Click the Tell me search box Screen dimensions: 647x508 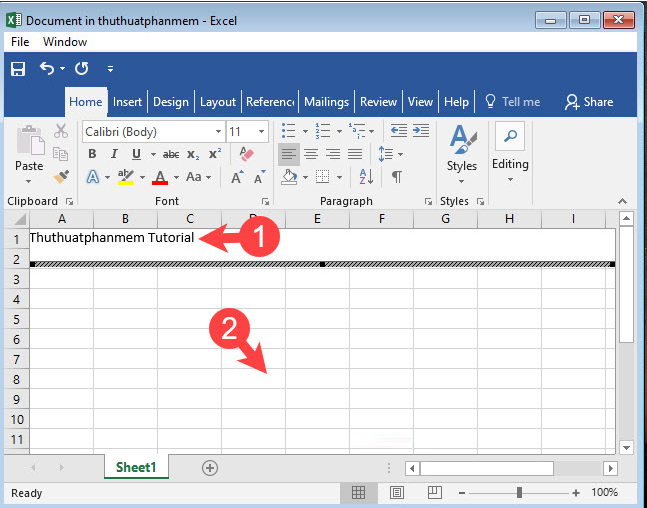click(x=512, y=102)
